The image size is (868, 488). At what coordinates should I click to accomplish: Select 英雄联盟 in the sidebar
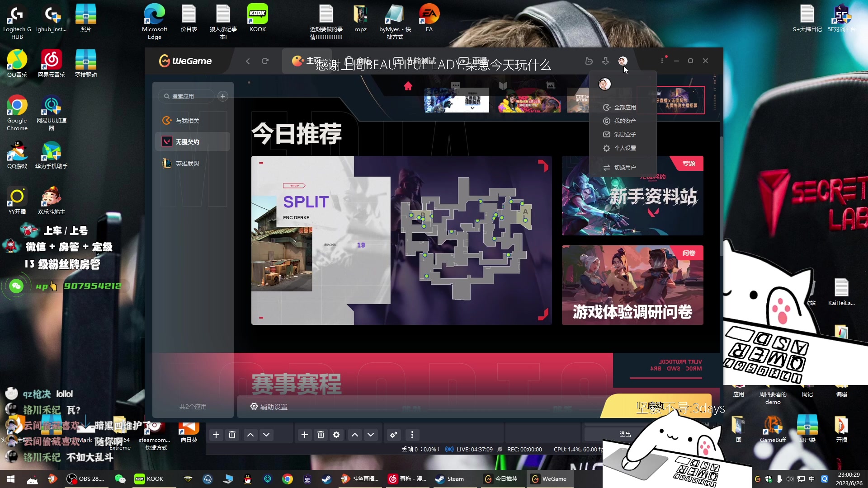point(193,164)
